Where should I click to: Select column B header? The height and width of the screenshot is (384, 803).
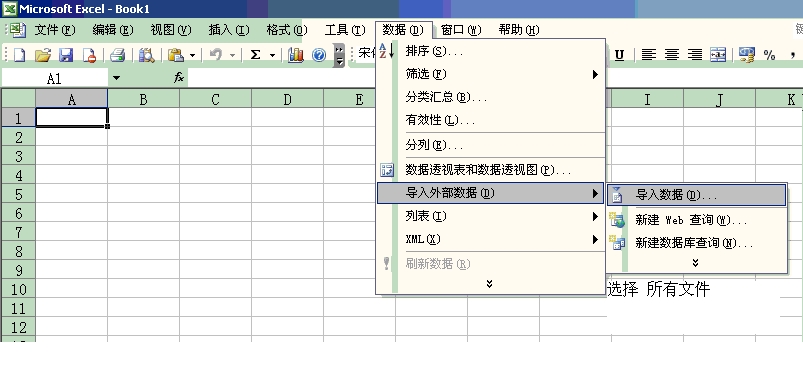click(143, 99)
